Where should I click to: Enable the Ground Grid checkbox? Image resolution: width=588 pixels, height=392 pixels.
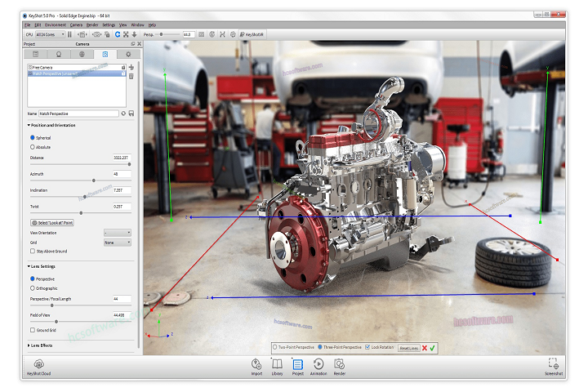[32, 330]
